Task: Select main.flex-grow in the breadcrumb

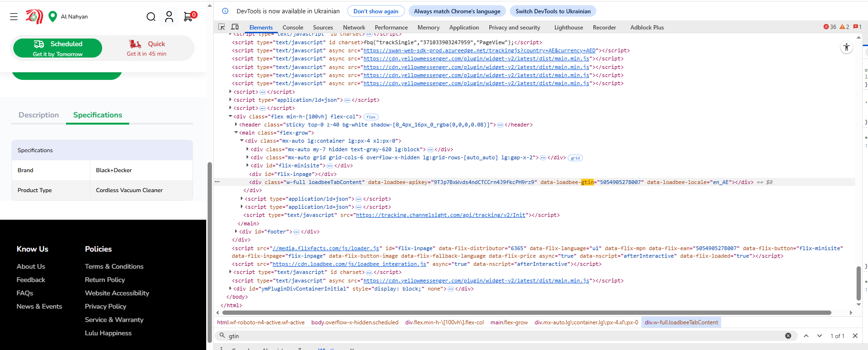Action: click(509, 322)
